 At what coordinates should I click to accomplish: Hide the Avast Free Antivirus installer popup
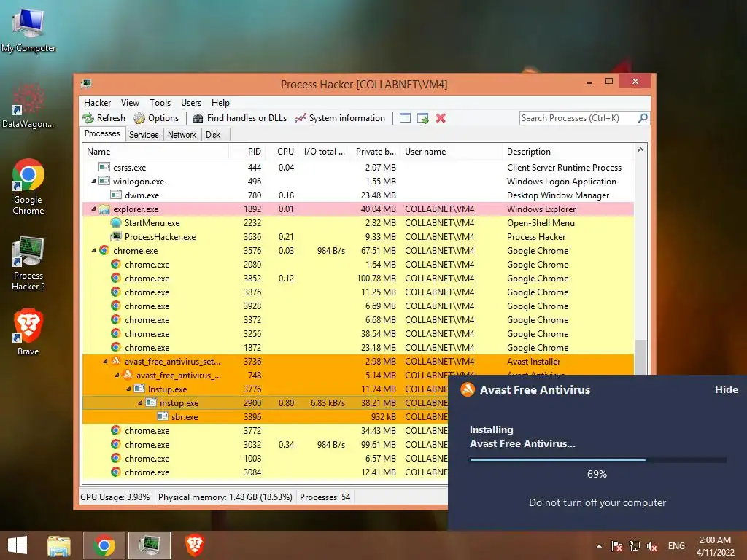(x=726, y=389)
